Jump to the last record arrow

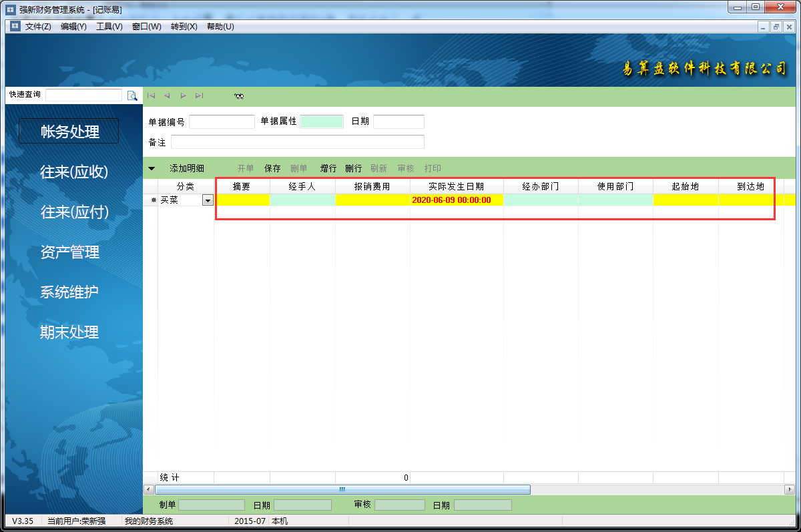[199, 95]
